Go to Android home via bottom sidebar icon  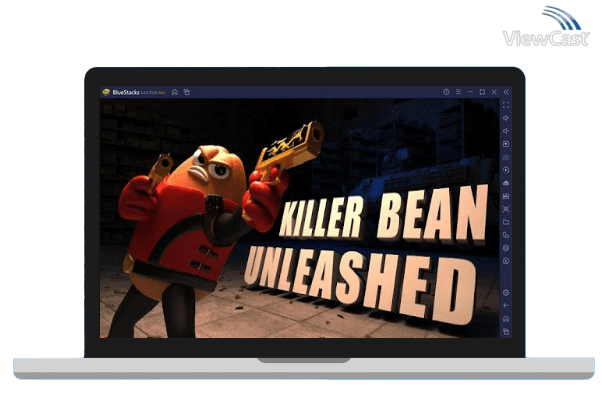click(506, 319)
